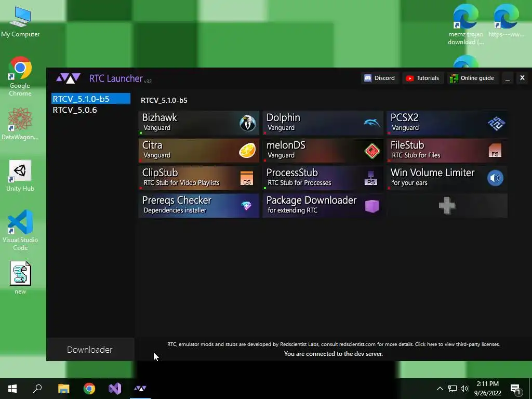Screen dimensions: 532x399
Task: Open the Windows Start menu
Action: [x=12, y=389]
